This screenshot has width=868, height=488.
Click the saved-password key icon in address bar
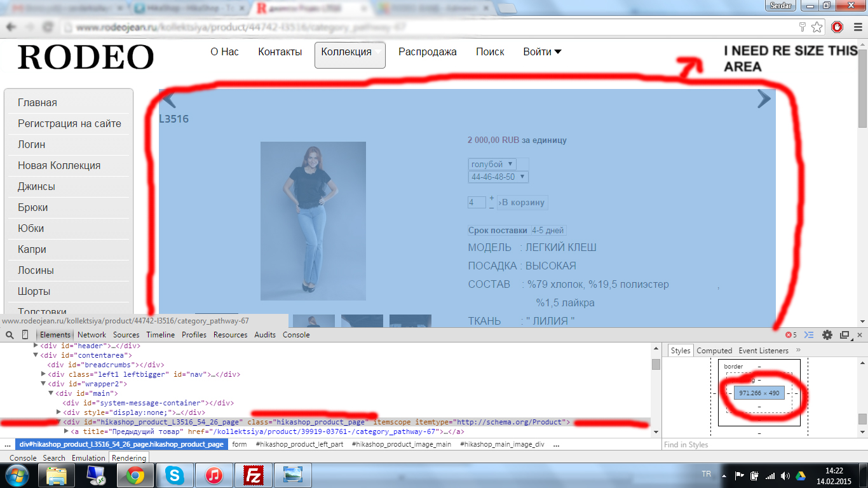click(803, 27)
